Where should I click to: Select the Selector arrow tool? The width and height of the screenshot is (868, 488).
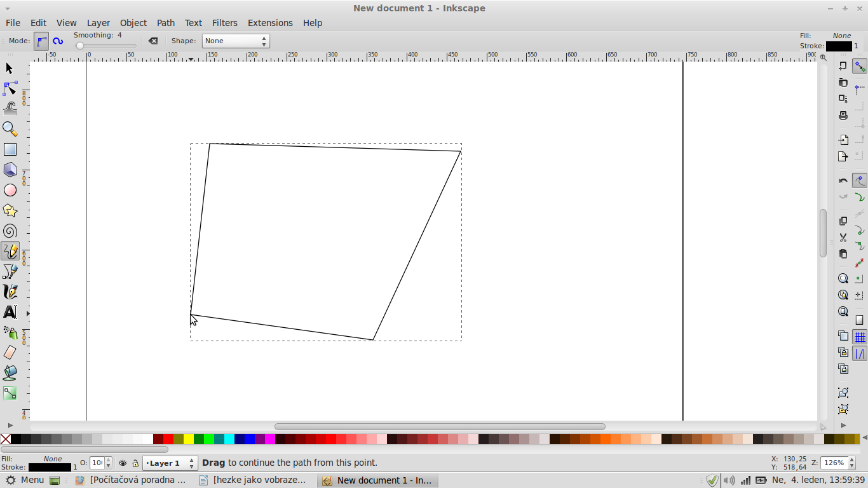pos(10,68)
